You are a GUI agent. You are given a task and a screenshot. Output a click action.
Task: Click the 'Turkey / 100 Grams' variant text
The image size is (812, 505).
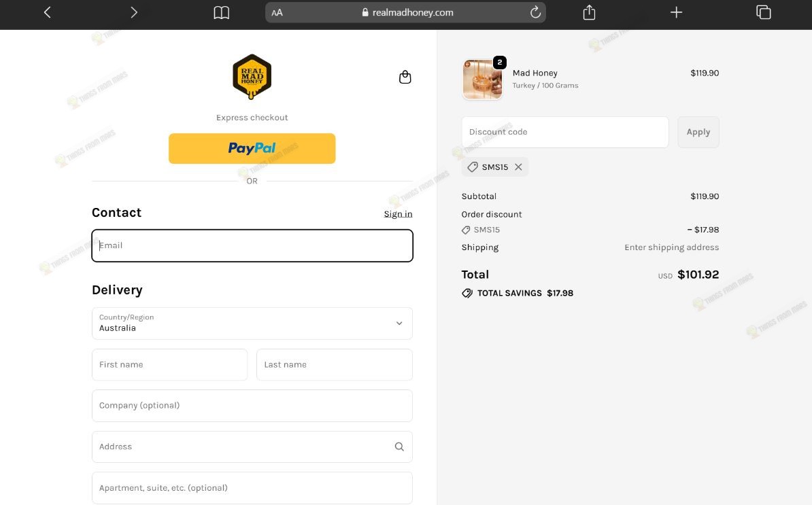click(x=545, y=86)
